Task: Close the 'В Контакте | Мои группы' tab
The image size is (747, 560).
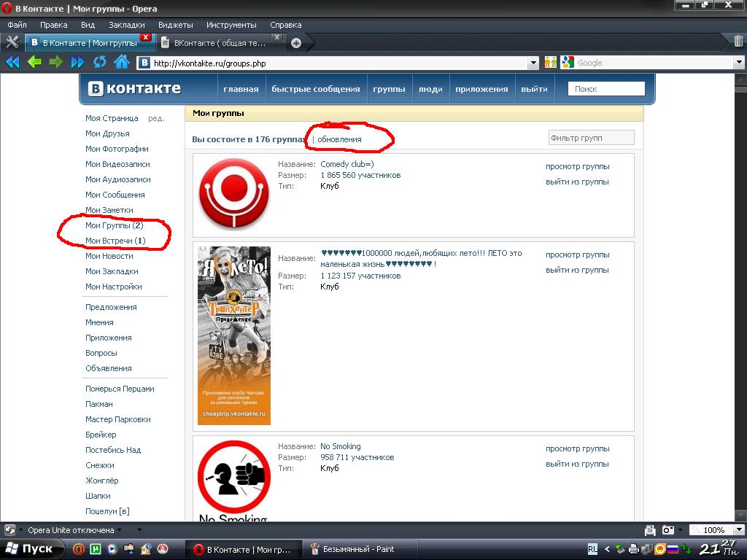Action: click(x=146, y=37)
